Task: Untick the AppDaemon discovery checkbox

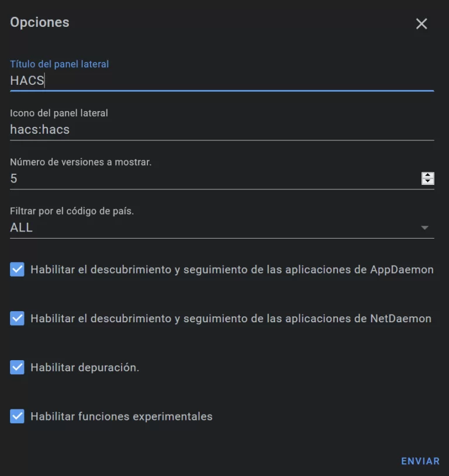Action: (18, 270)
